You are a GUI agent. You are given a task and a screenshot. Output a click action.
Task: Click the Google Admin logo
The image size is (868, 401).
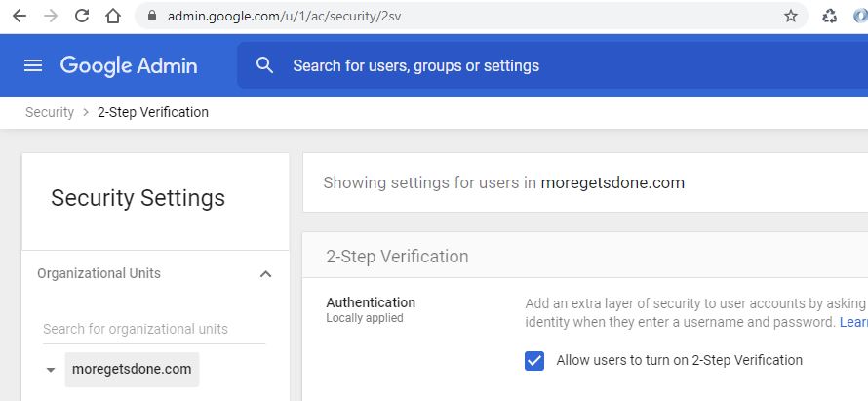(129, 65)
